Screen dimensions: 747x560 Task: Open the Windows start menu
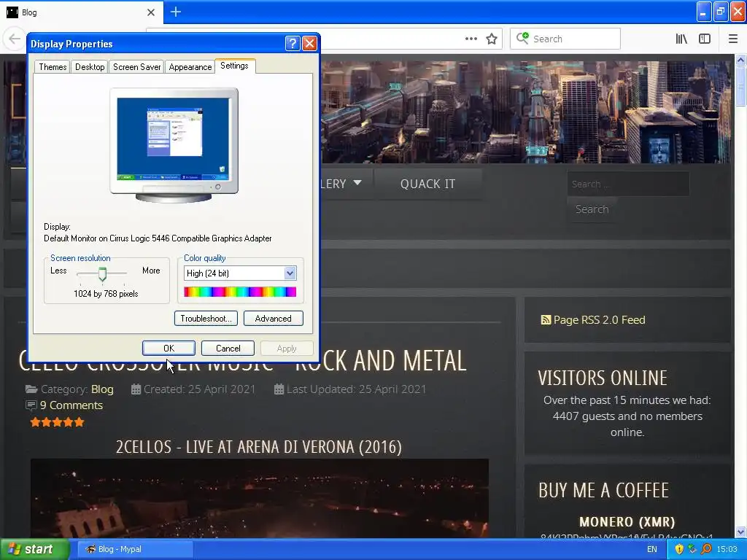(x=35, y=549)
